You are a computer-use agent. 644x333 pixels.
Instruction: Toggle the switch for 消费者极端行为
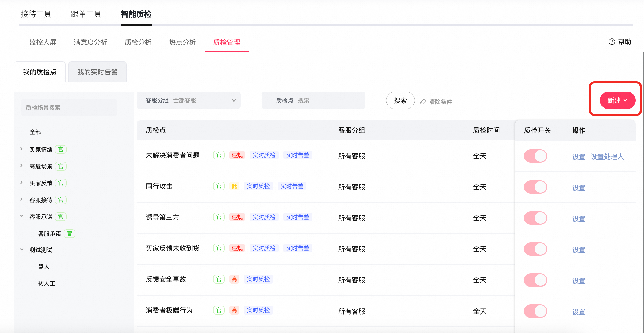(535, 311)
